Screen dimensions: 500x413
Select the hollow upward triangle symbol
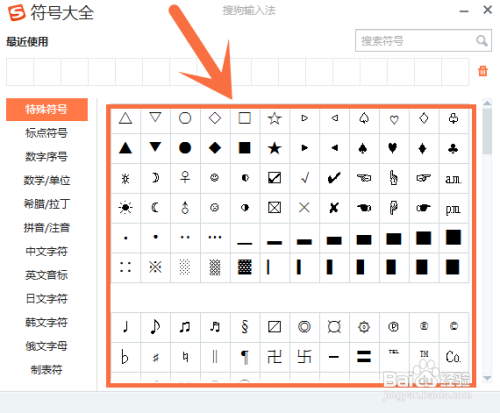(x=125, y=118)
